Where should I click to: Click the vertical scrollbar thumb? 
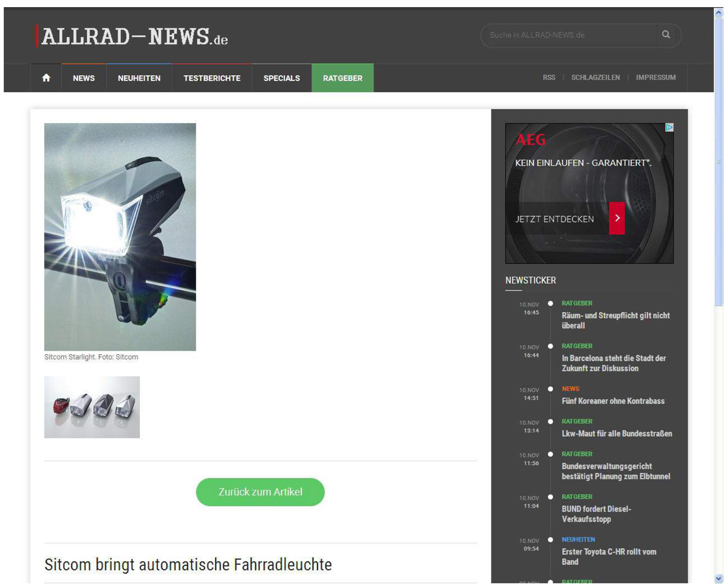click(719, 161)
